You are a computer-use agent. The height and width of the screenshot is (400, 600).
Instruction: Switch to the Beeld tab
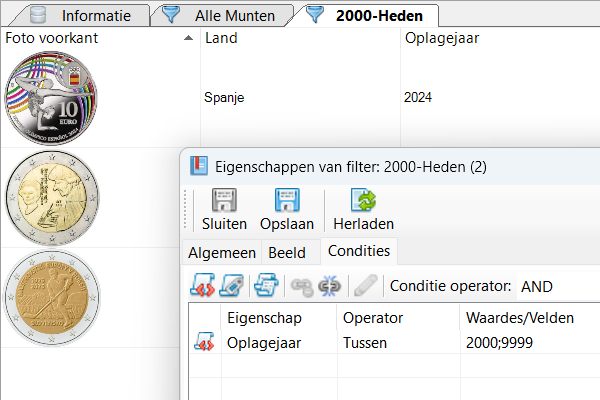coord(287,252)
